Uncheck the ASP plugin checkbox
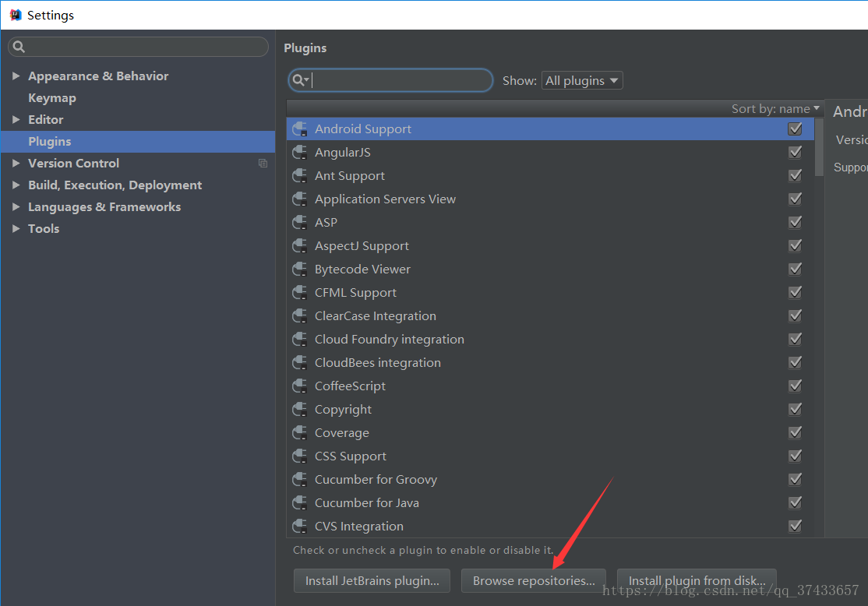 click(x=795, y=223)
